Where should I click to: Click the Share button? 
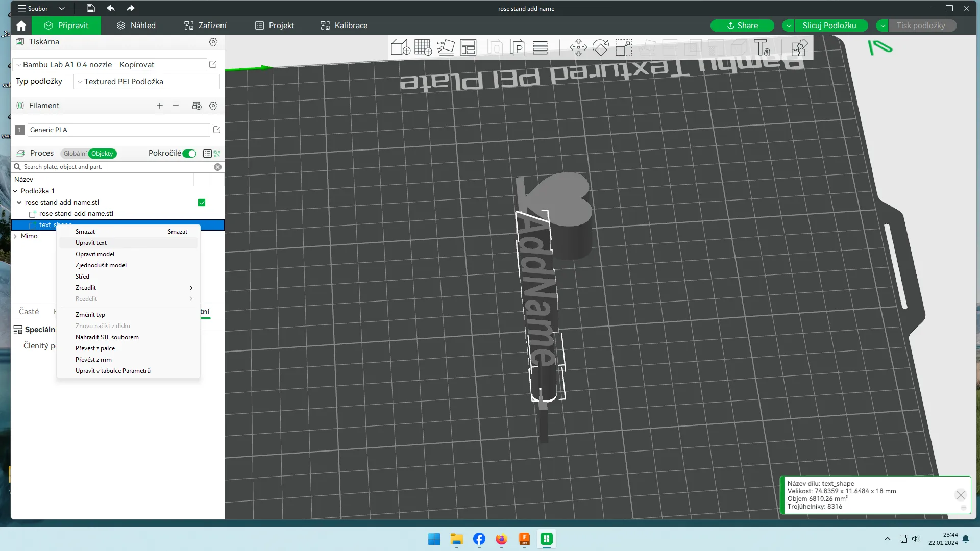[742, 26]
